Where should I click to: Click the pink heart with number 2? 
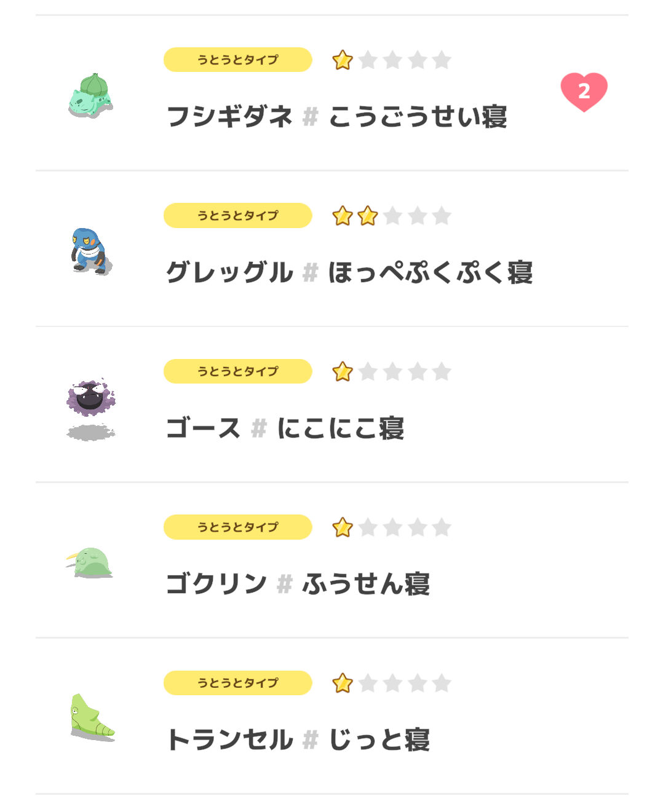tap(584, 92)
